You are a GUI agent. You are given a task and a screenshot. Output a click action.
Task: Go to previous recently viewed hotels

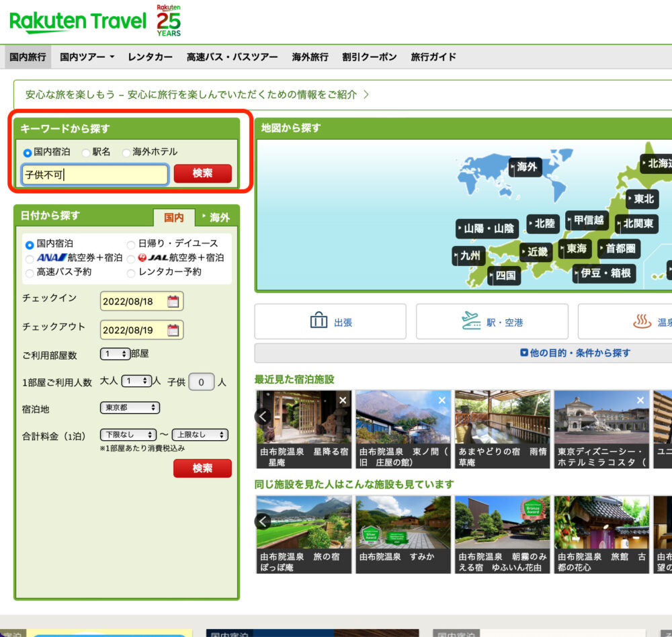tap(263, 416)
